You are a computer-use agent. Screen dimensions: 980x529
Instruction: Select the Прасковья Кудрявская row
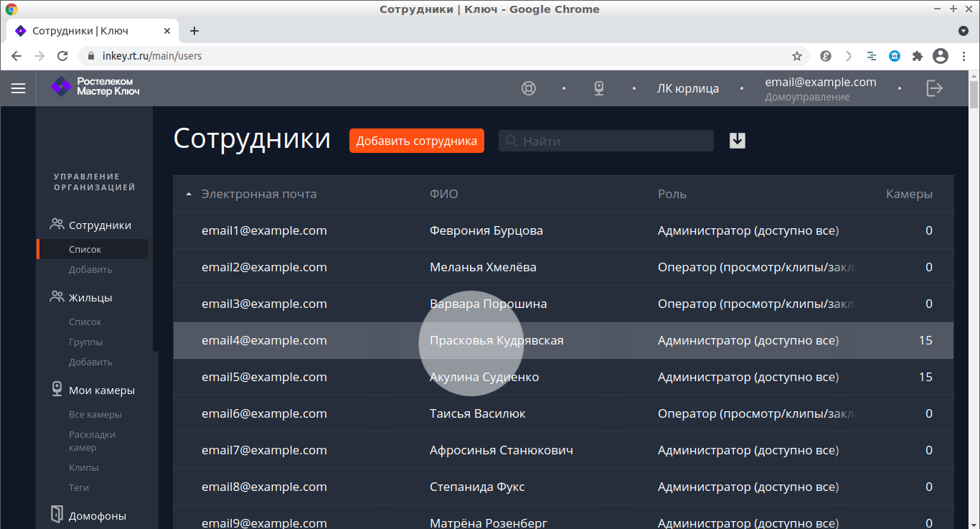coord(496,340)
